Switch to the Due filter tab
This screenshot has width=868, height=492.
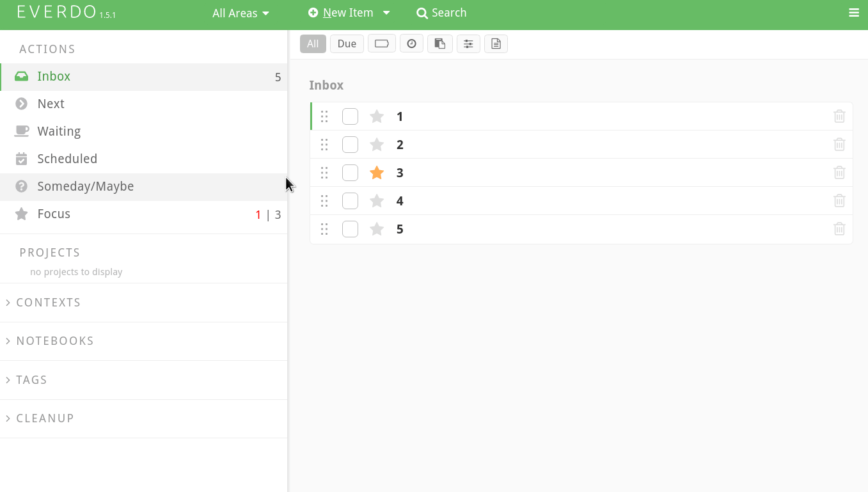tap(347, 44)
